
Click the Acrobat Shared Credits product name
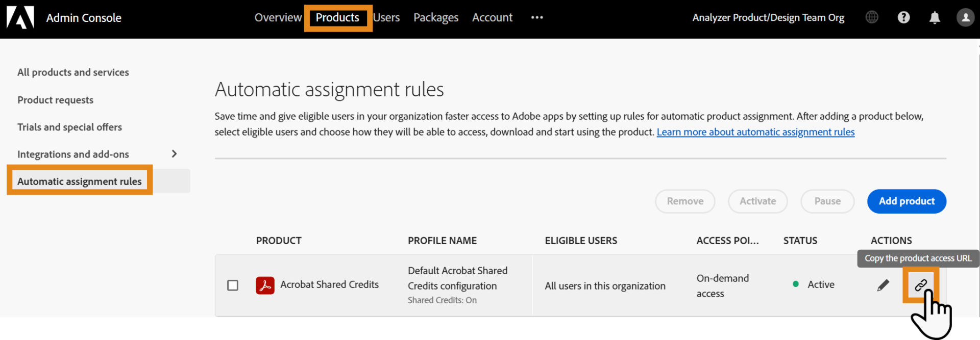[329, 284]
